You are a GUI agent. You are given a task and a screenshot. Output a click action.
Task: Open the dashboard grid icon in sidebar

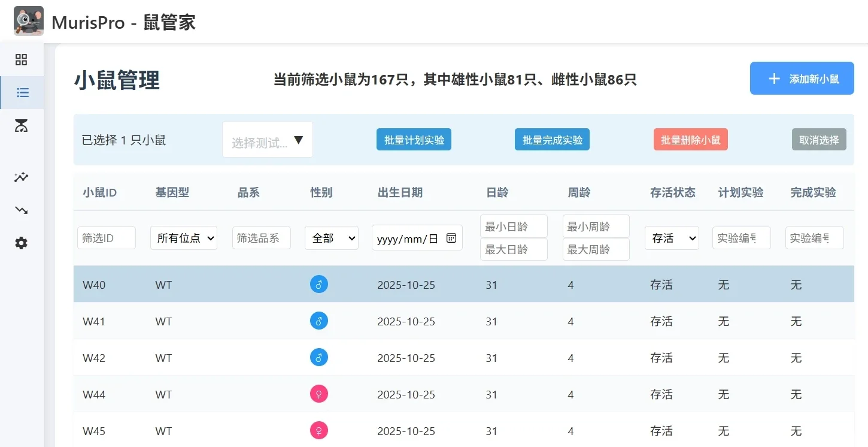tap(21, 59)
